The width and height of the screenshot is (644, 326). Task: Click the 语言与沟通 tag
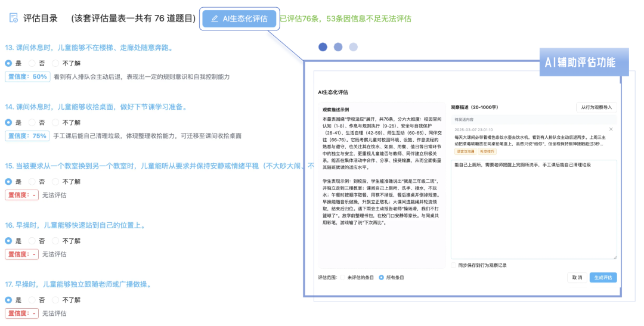tap(465, 151)
